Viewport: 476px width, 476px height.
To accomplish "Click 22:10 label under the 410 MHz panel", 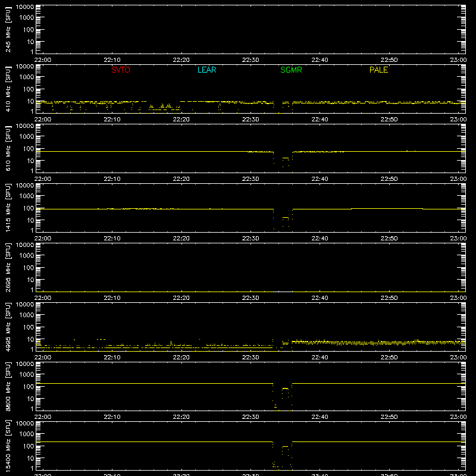I will 112,120.
